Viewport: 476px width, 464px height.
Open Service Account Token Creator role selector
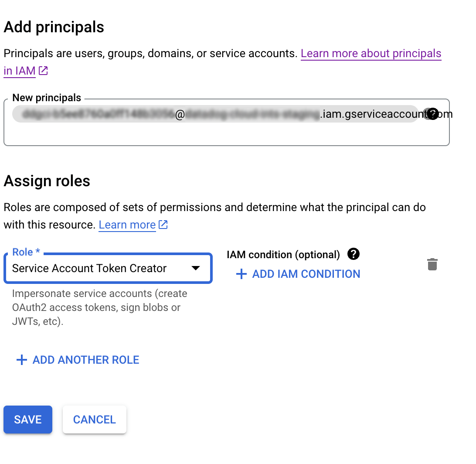[x=108, y=269]
